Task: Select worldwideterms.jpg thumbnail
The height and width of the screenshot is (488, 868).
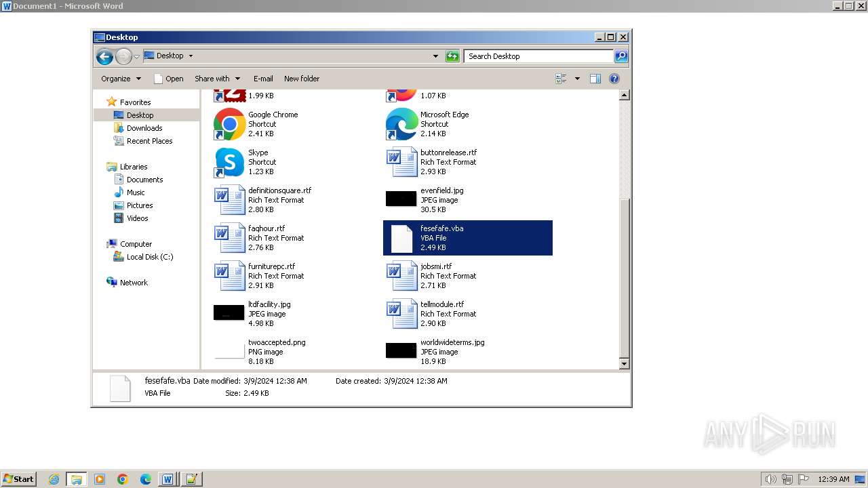Action: tap(401, 350)
